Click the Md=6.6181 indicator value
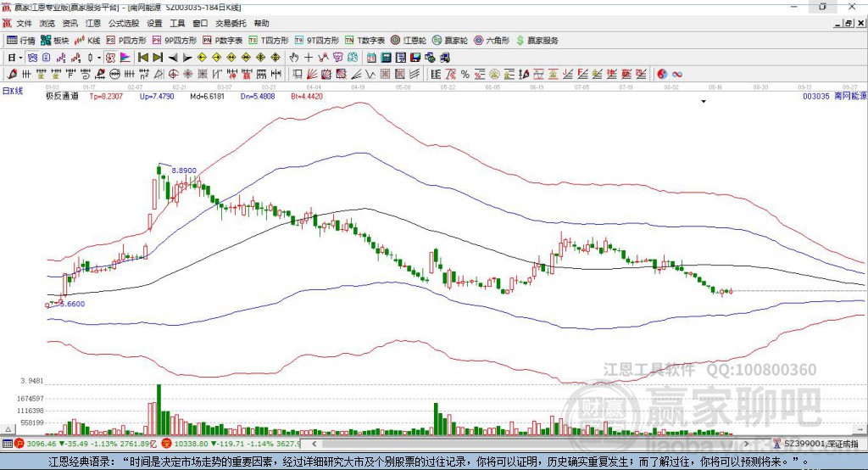This screenshot has height=470, width=868. [207, 96]
